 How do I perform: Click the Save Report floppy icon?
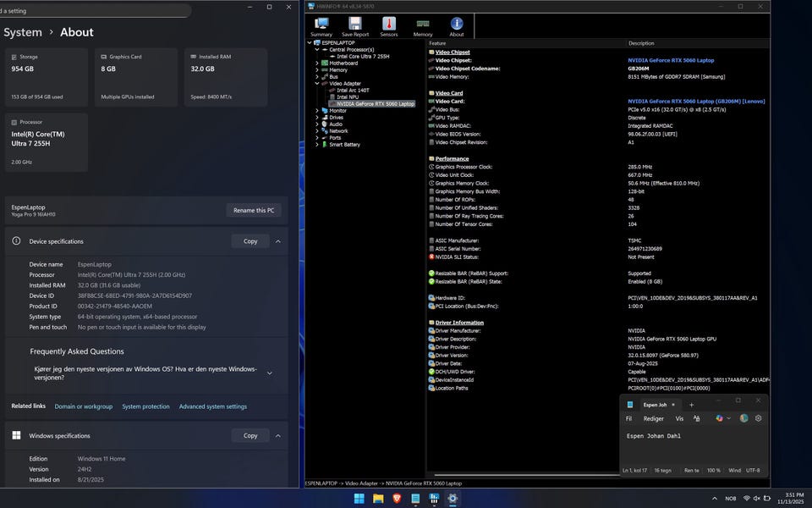coord(355,26)
